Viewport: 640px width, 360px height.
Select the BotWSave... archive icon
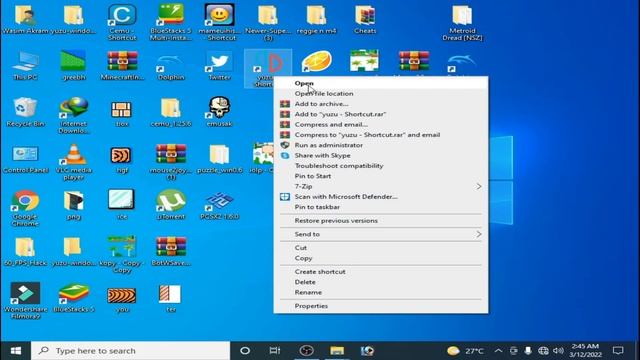click(171, 251)
